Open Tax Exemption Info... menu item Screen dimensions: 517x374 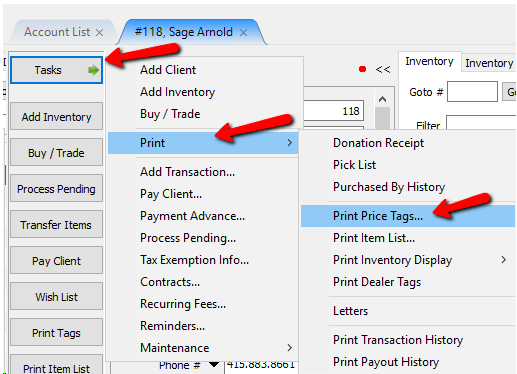[194, 260]
